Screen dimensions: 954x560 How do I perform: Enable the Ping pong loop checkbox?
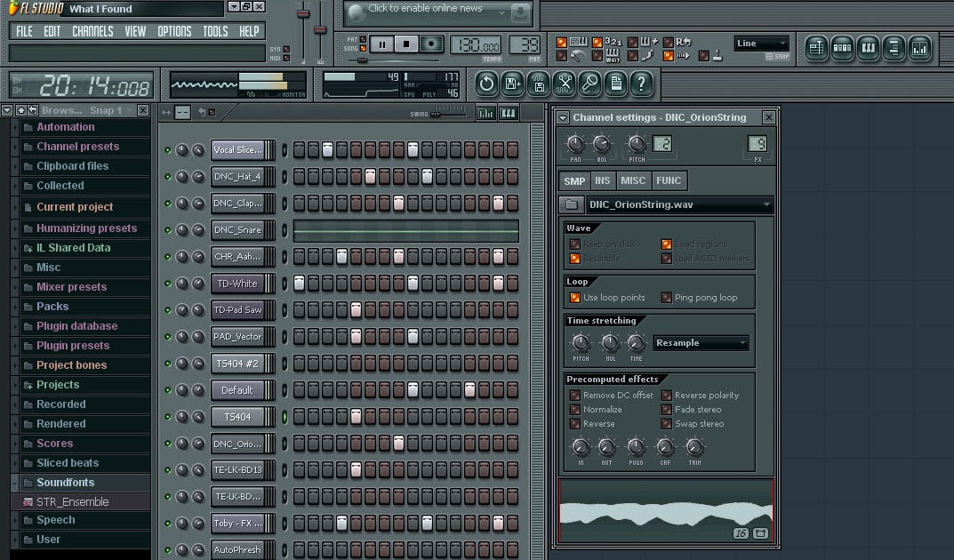[x=666, y=298]
